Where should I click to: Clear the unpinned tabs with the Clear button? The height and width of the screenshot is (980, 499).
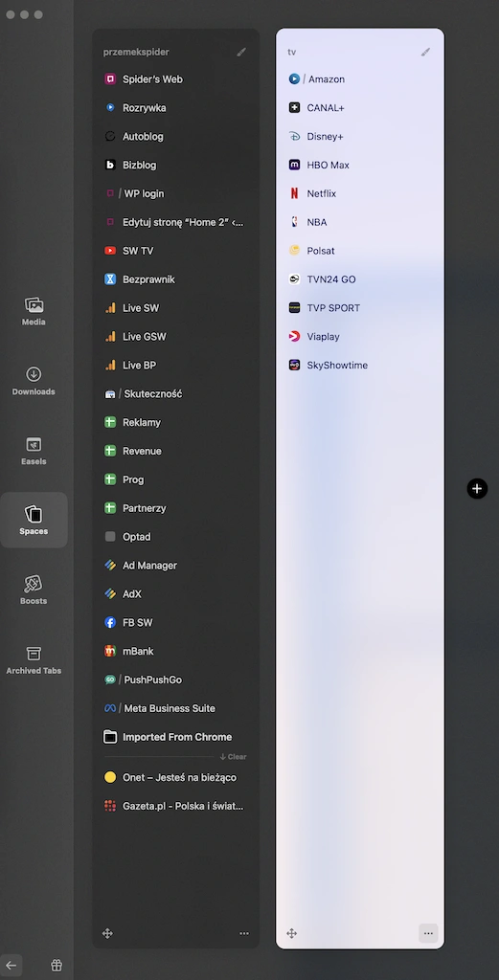click(x=234, y=756)
